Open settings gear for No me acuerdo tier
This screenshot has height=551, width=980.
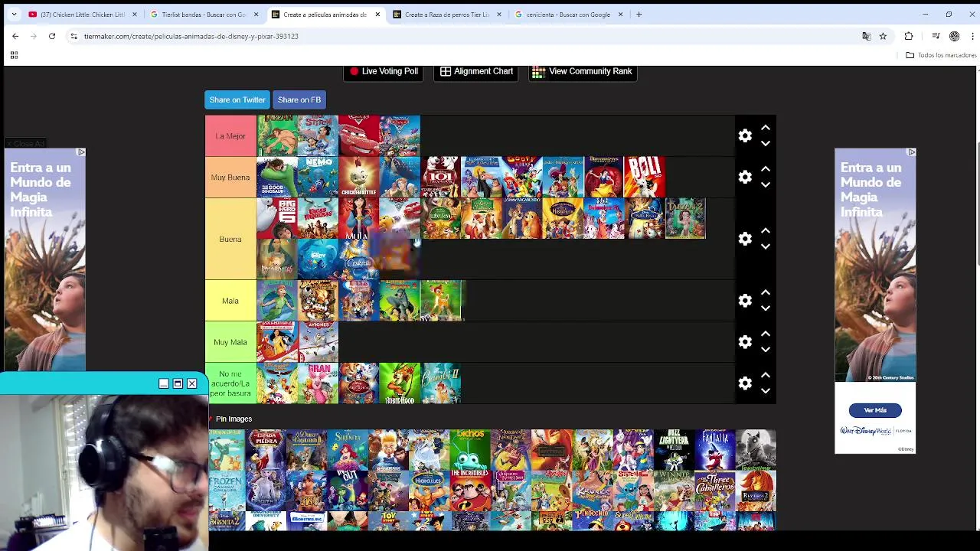click(x=745, y=383)
